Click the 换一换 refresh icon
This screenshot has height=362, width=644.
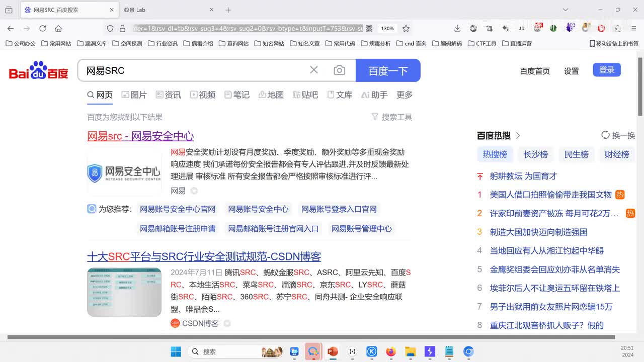(605, 135)
